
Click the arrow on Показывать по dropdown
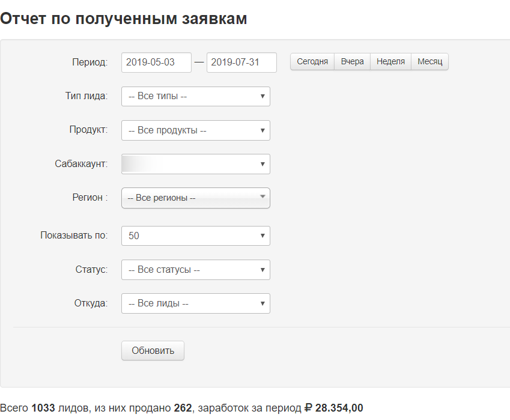(263, 236)
